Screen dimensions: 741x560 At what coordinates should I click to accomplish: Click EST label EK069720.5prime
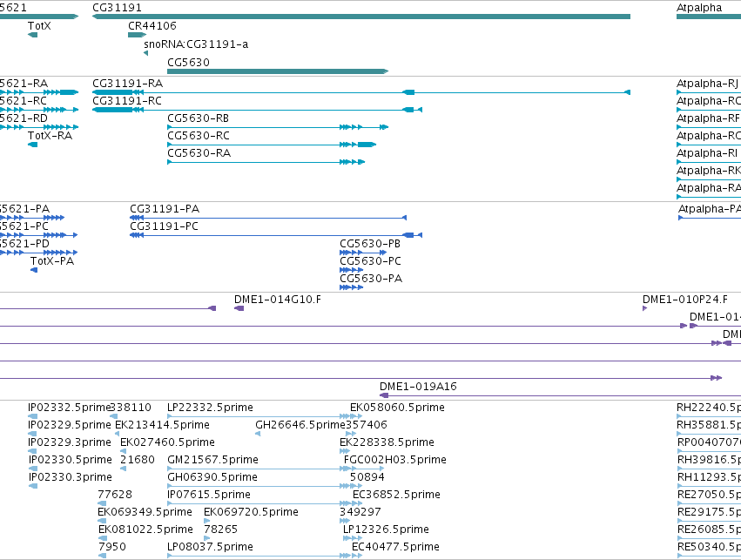(251, 512)
